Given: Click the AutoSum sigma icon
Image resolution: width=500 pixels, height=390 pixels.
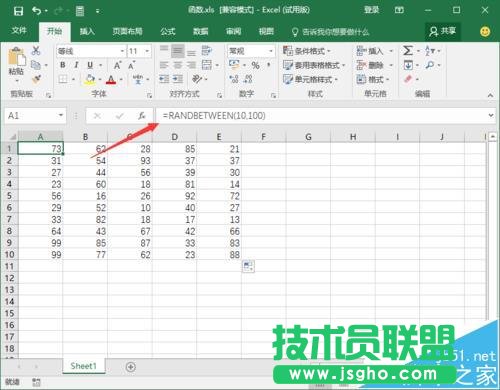Looking at the screenshot, I should (x=408, y=51).
